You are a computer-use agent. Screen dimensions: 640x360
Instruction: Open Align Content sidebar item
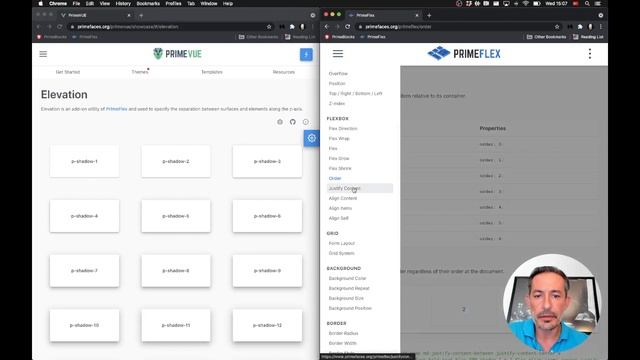point(343,198)
